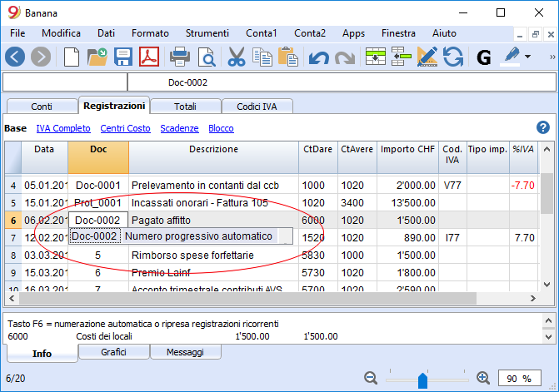Zoom out with the minus magnifier
Image resolution: width=559 pixels, height=392 pixels.
click(x=371, y=378)
